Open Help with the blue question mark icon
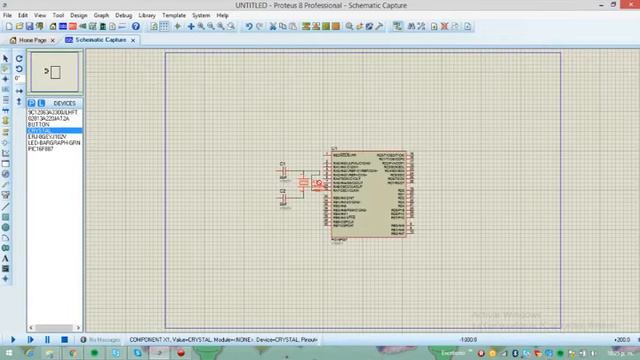640x360 pixels. pyautogui.click(x=136, y=27)
